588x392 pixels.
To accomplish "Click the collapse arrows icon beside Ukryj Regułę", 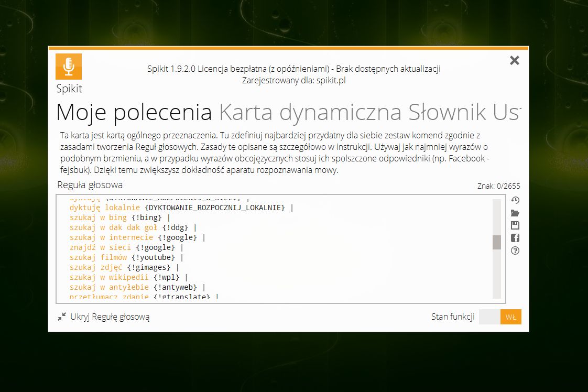I will coord(62,317).
